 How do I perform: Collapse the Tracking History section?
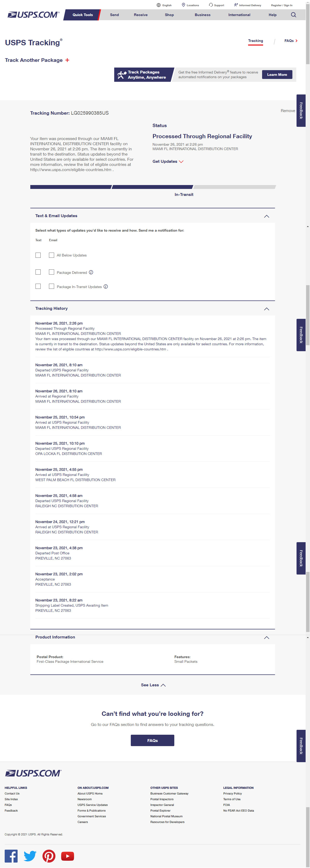(x=266, y=309)
